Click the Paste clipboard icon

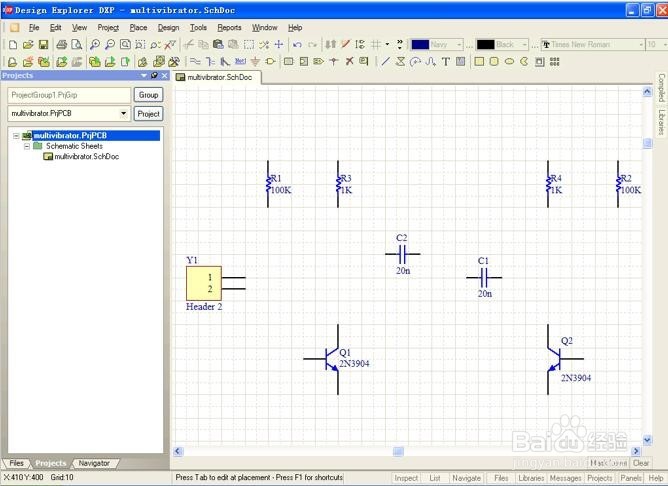[219, 45]
